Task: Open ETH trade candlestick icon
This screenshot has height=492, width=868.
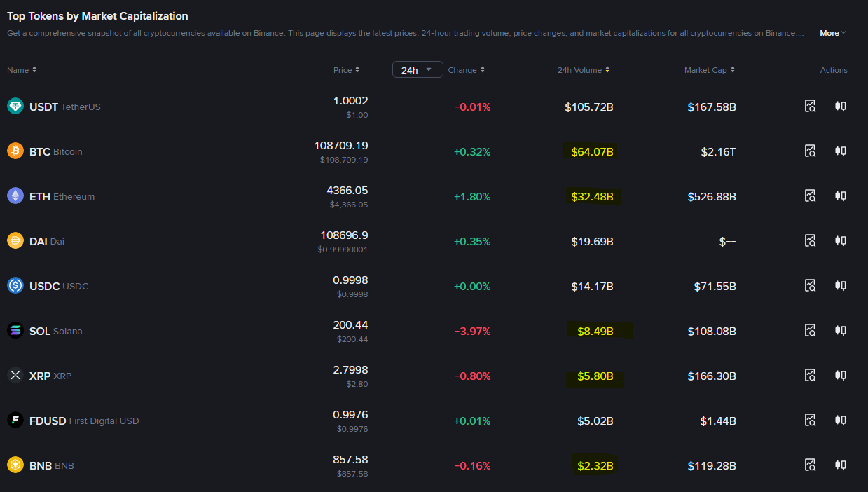Action: [x=841, y=196]
